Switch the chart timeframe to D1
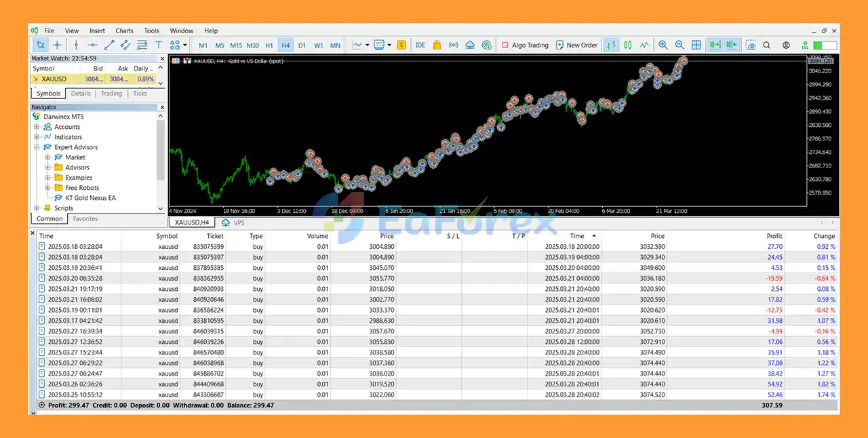Image resolution: width=868 pixels, height=438 pixels. click(302, 45)
